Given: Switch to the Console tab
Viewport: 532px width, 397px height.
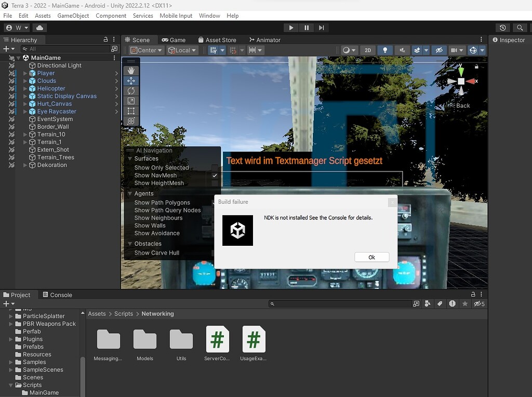Looking at the screenshot, I should (57, 295).
